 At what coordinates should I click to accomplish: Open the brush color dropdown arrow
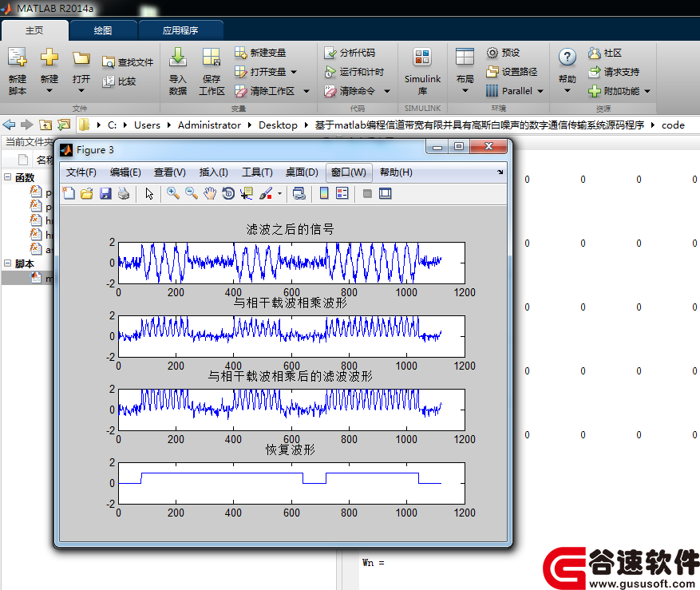(x=279, y=193)
